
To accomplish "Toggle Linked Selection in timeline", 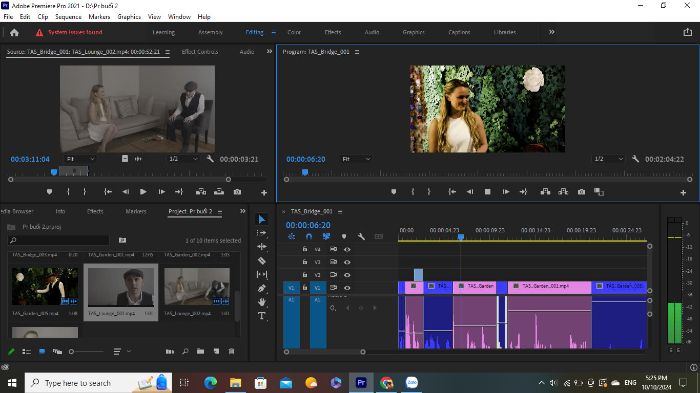I will (x=326, y=236).
